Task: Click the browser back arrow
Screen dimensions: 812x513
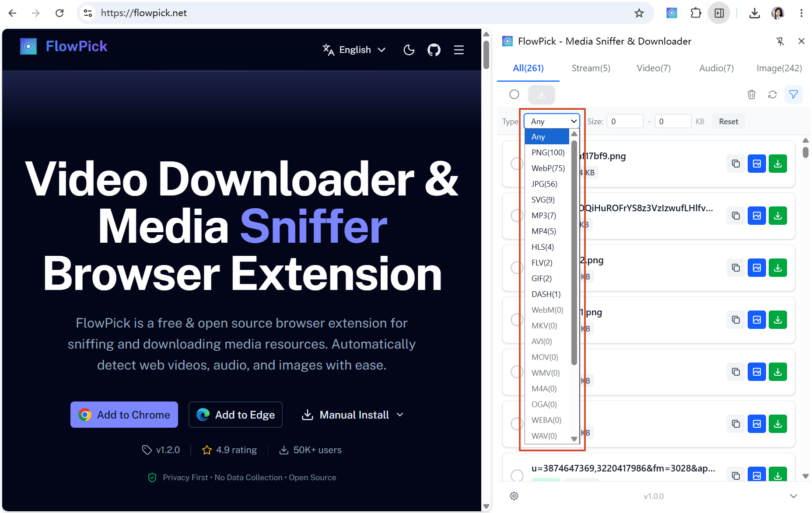Action: click(12, 13)
